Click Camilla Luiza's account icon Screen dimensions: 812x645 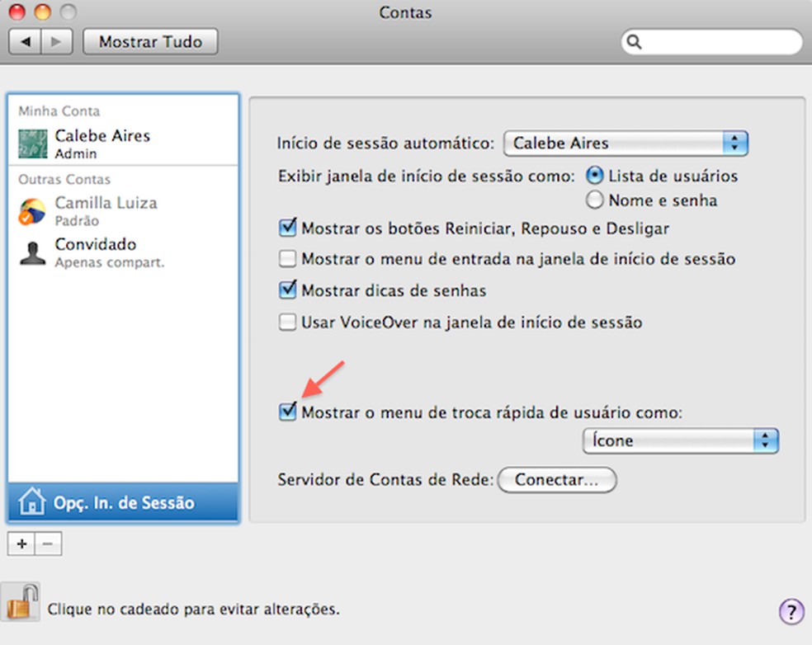click(31, 210)
